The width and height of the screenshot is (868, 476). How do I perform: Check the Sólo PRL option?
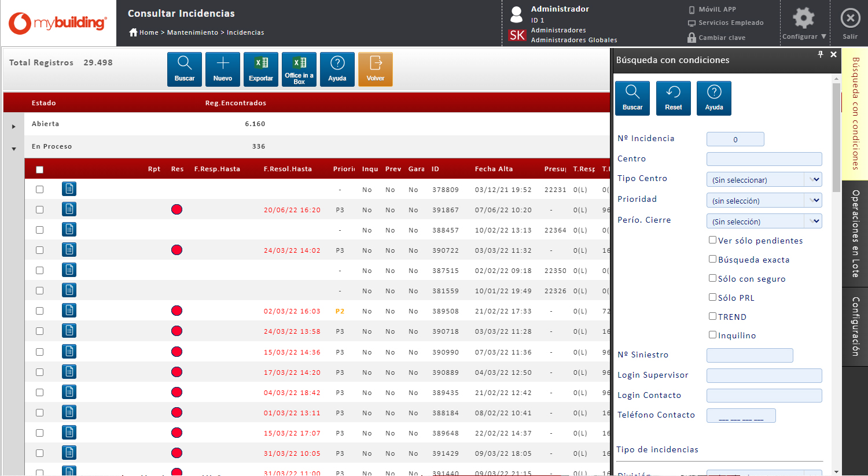pyautogui.click(x=713, y=297)
